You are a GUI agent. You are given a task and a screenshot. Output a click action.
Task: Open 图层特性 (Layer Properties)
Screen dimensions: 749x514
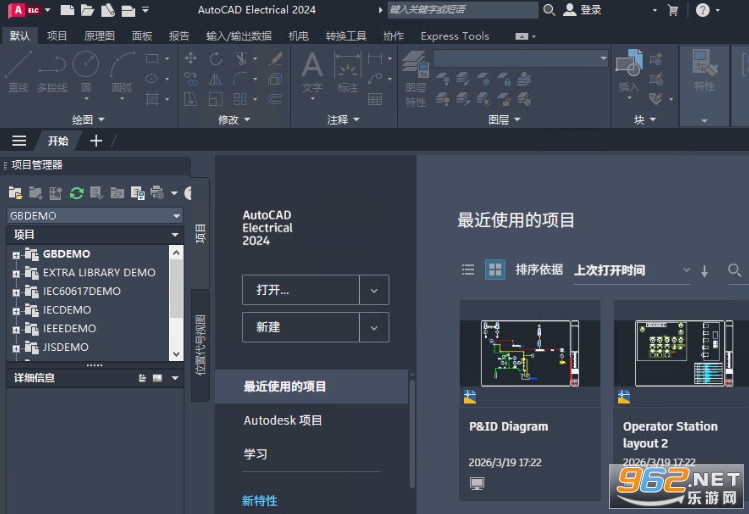pos(415,79)
